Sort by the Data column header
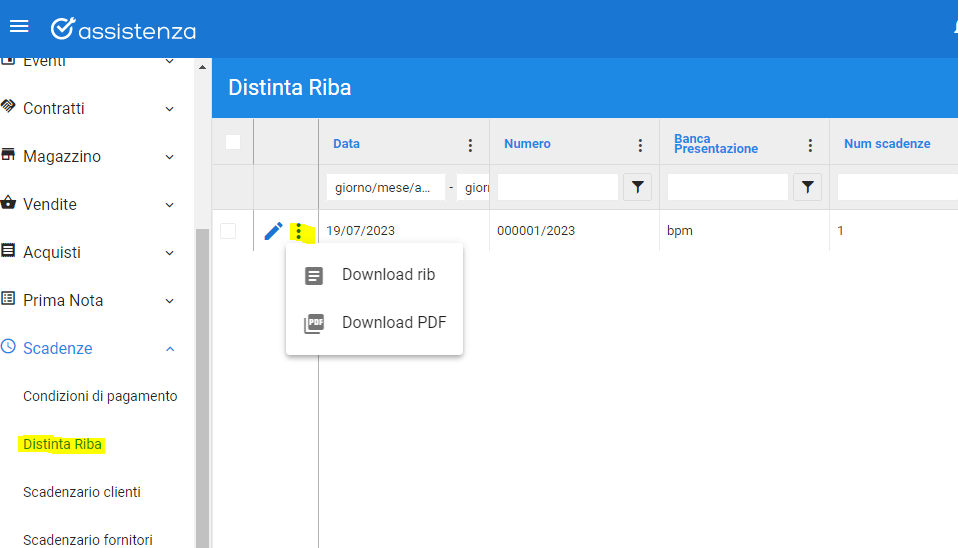958x548 pixels. (x=346, y=144)
